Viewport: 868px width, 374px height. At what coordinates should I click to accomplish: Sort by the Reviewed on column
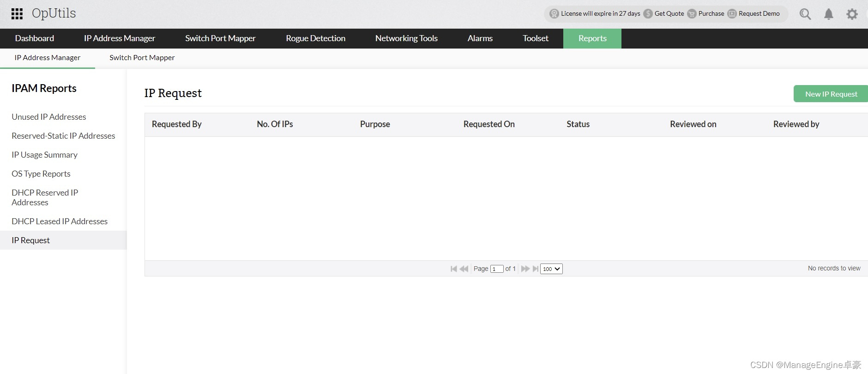(x=693, y=124)
